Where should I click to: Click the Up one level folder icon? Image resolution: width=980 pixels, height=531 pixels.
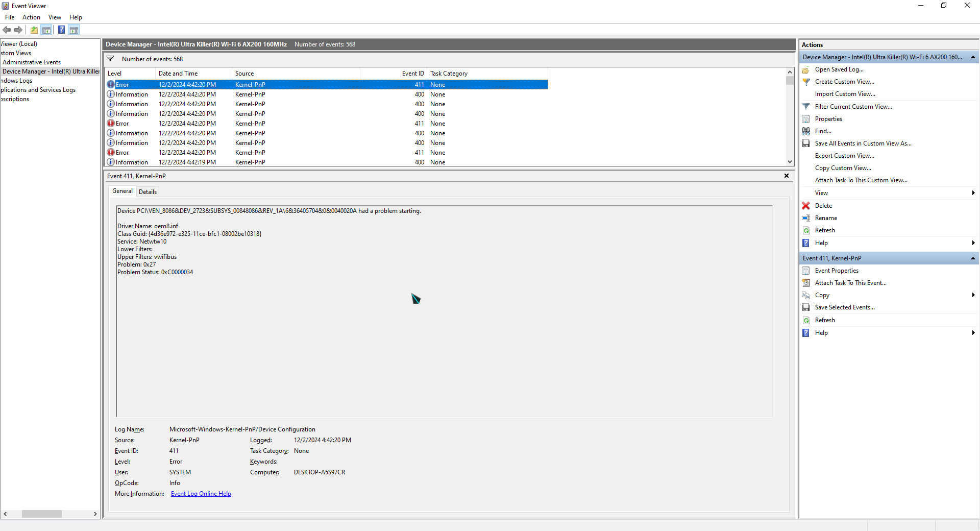34,30
